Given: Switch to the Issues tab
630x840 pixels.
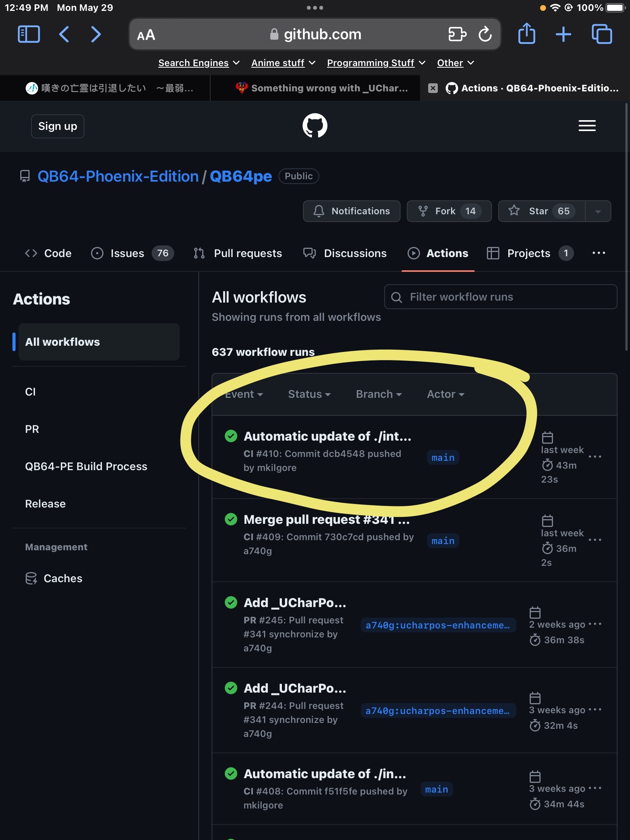Looking at the screenshot, I should coord(132,253).
